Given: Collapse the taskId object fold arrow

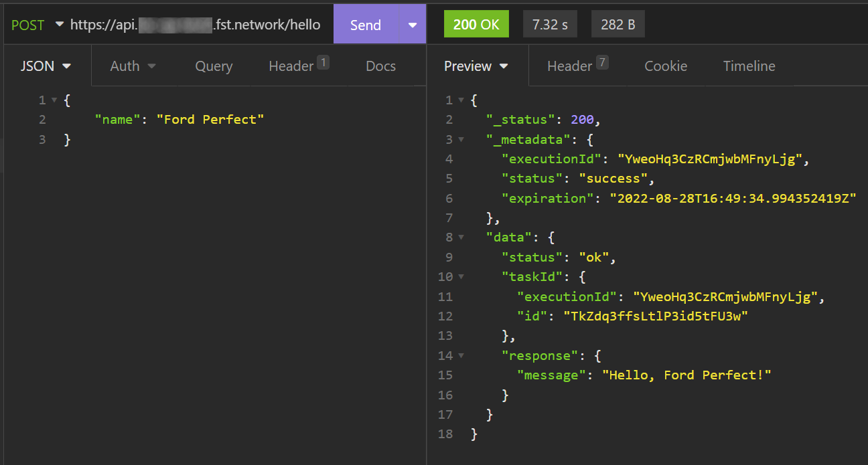Looking at the screenshot, I should point(461,277).
